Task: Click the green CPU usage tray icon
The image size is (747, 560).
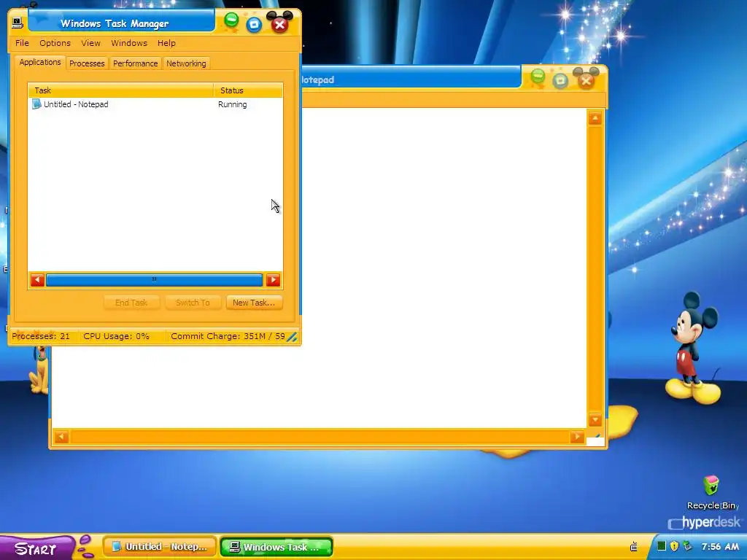Action: (x=661, y=546)
